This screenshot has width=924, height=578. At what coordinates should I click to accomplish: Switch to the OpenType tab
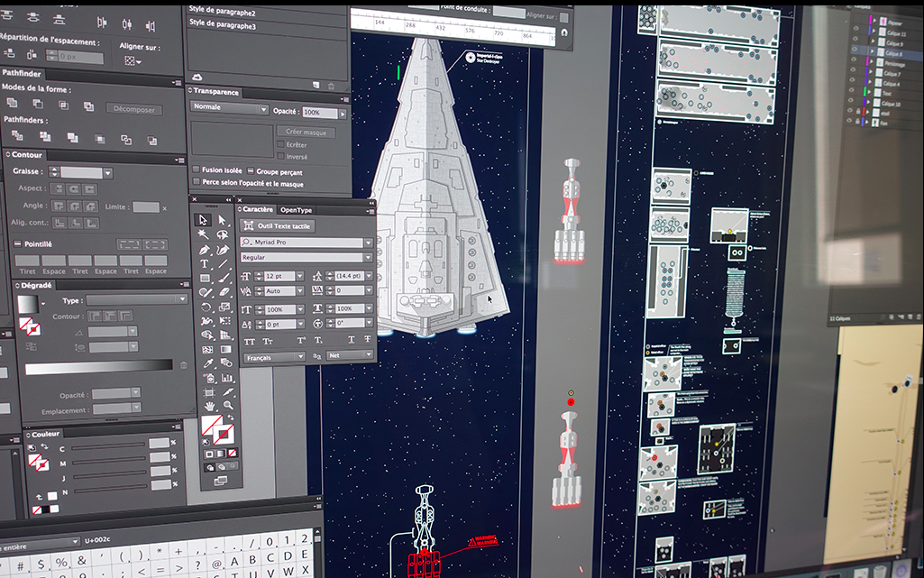click(x=296, y=210)
